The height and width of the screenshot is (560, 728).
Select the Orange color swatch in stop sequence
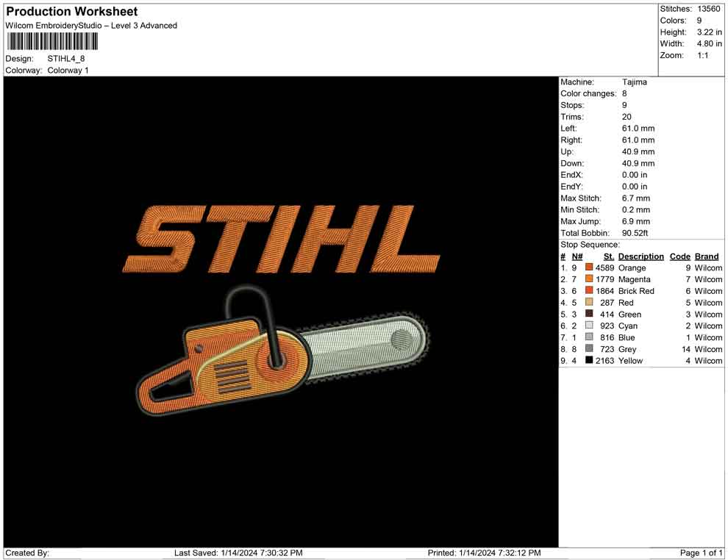click(x=588, y=268)
